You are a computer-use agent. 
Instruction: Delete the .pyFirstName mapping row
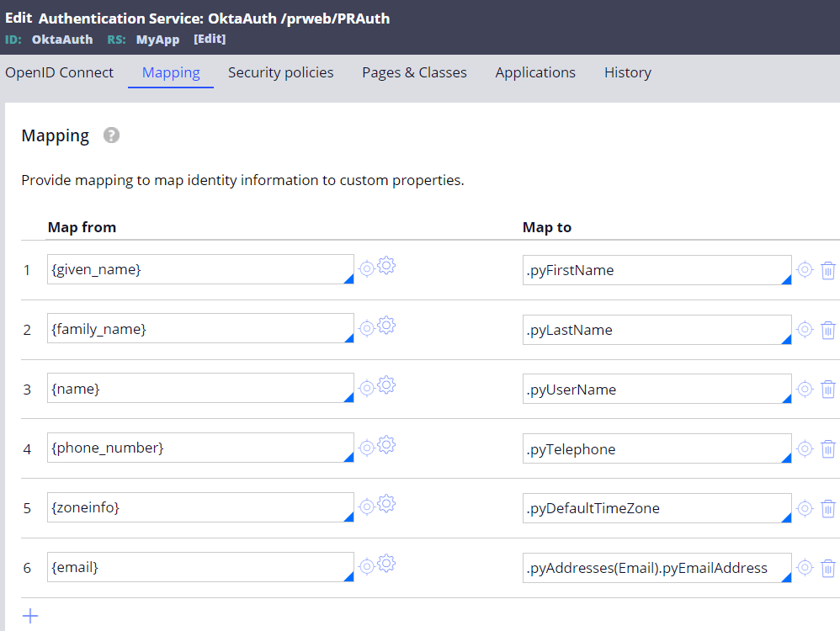tap(828, 270)
